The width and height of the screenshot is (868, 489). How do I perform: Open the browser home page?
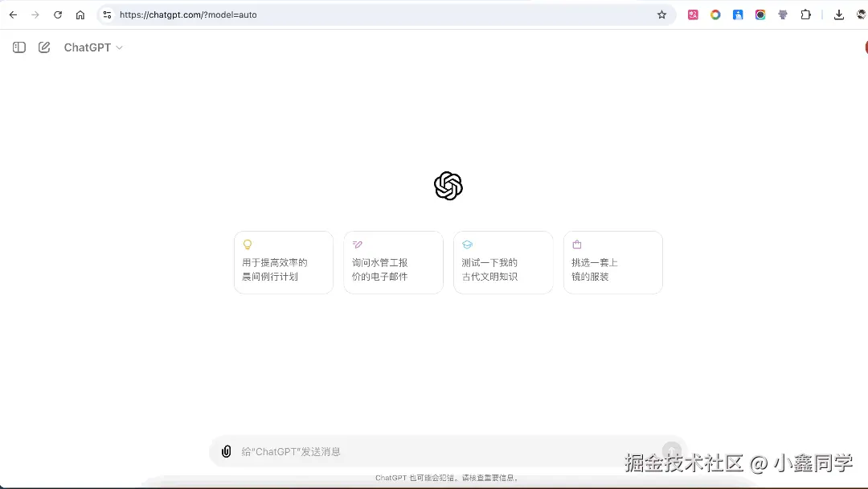[x=80, y=15]
